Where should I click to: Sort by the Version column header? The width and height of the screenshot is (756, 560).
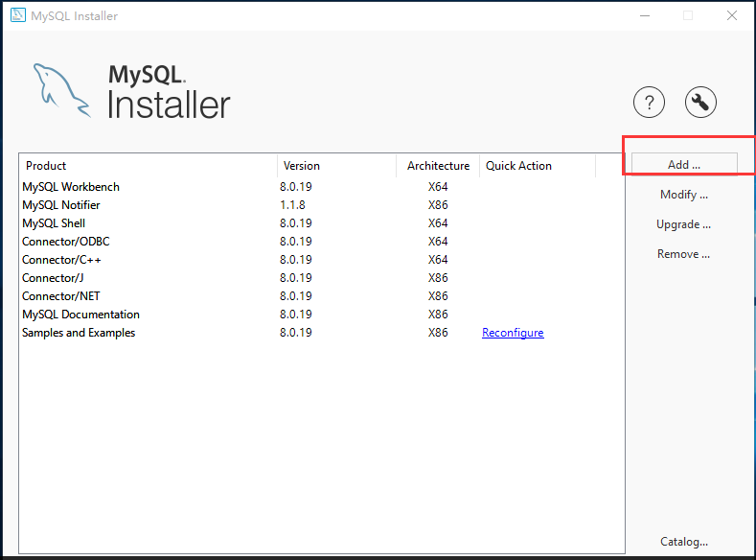coord(336,166)
